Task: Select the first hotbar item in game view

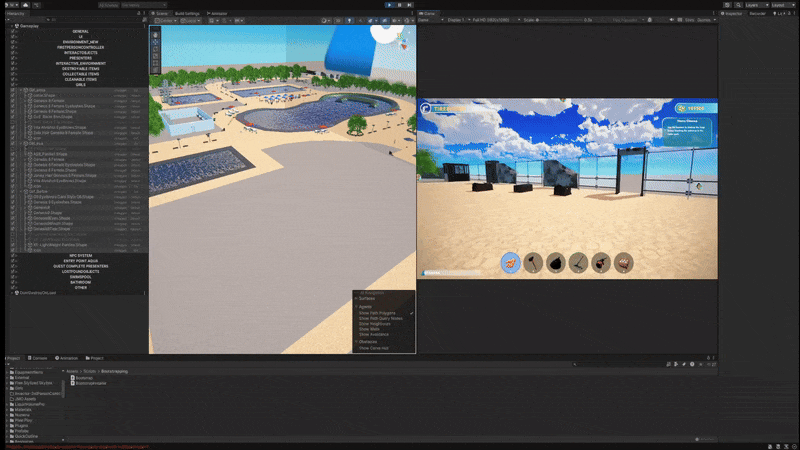Action: [x=510, y=263]
